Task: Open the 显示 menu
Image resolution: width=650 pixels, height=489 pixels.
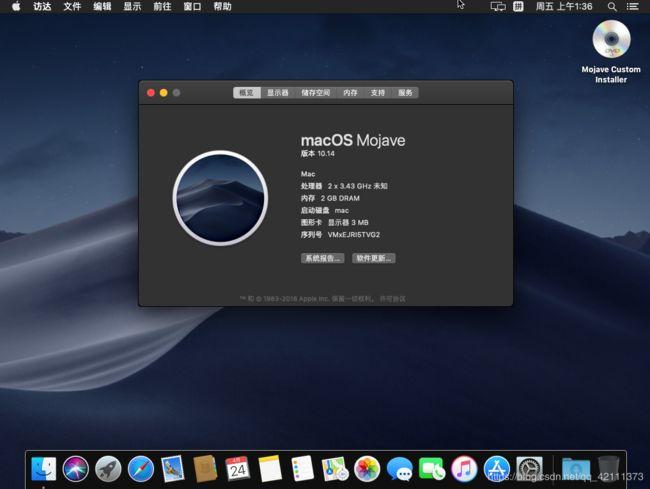Action: click(x=132, y=7)
